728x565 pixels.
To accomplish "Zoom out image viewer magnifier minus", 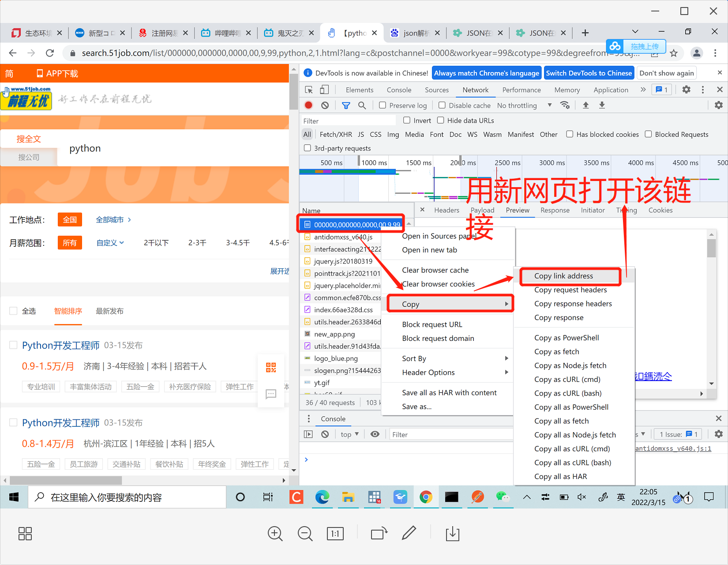I will [305, 534].
